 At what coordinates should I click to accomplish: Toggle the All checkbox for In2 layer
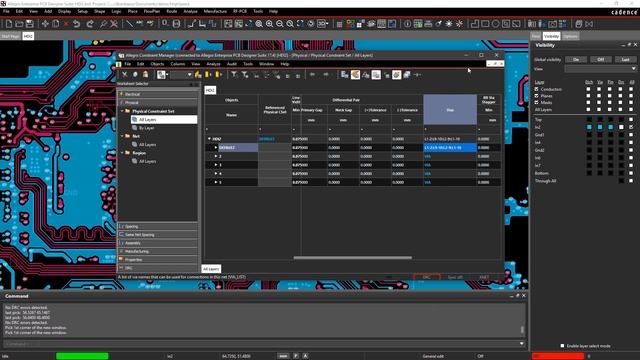[631, 127]
